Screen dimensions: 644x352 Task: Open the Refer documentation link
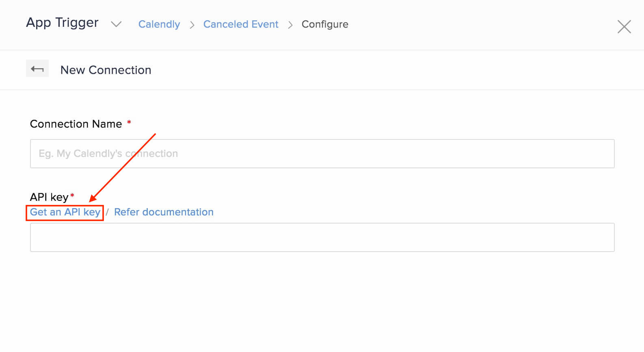click(x=164, y=212)
